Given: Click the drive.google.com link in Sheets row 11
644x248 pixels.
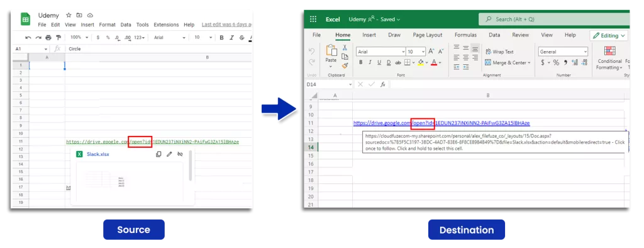Looking at the screenshot, I should pyautogui.click(x=152, y=142).
